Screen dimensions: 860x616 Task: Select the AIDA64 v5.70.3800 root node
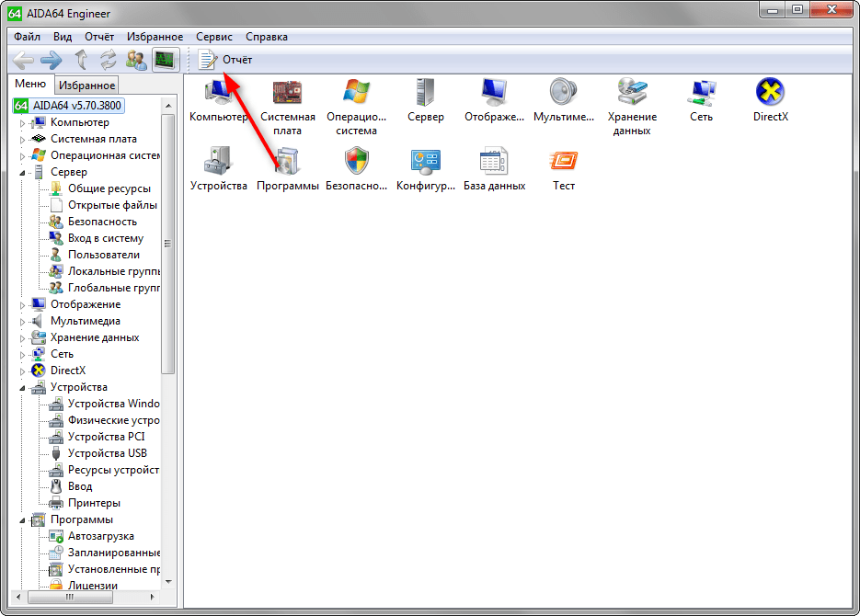[69, 105]
